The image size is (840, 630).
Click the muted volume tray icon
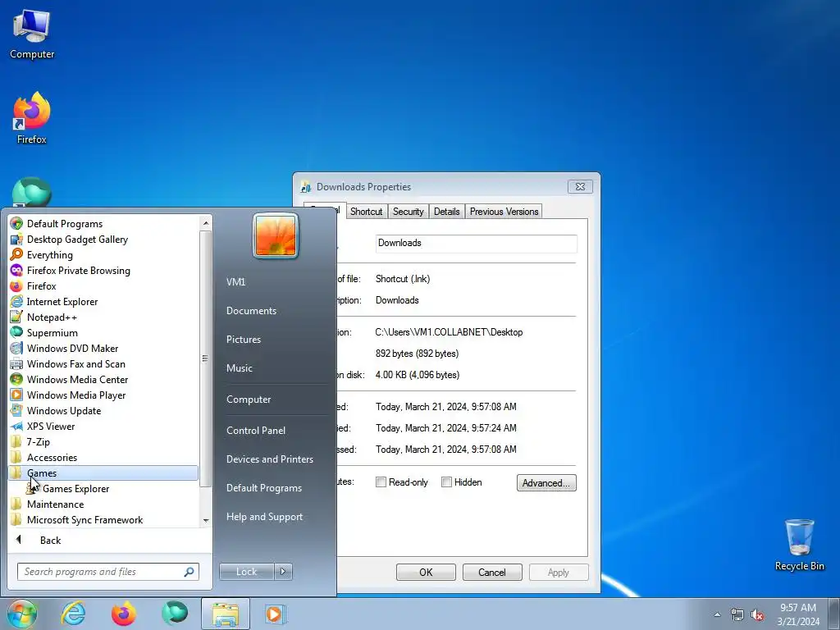tap(757, 615)
